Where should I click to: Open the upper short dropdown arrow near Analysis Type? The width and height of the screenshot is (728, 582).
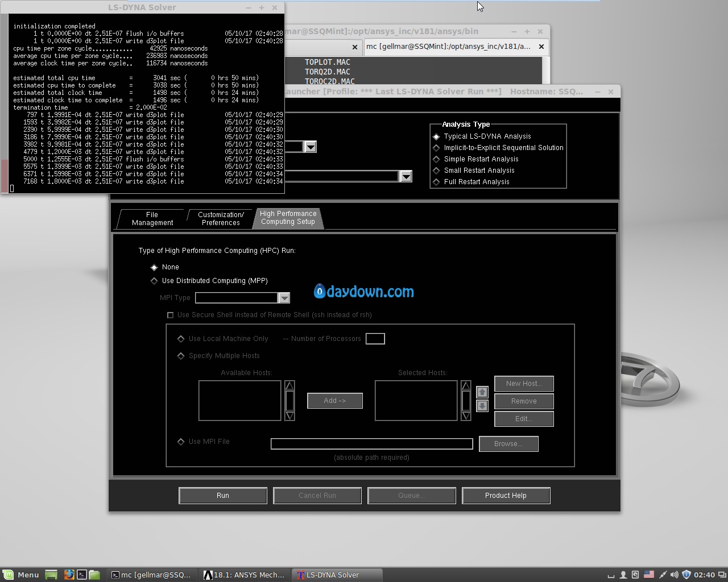pos(311,147)
